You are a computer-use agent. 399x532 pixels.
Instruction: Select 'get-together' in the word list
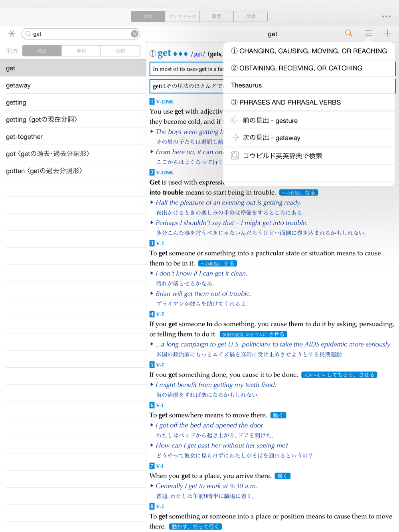click(x=73, y=137)
